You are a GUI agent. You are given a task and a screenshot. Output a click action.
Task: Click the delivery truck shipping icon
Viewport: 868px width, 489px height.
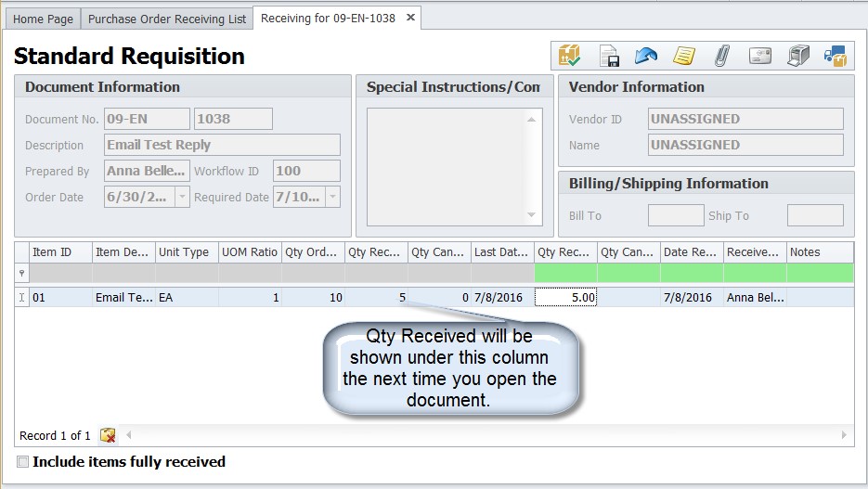pos(835,57)
